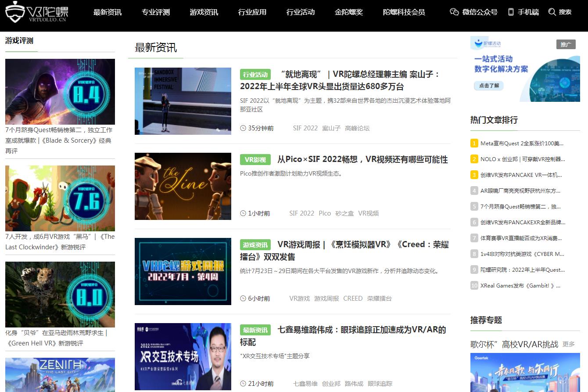Click the CREED tag

pyautogui.click(x=353, y=298)
